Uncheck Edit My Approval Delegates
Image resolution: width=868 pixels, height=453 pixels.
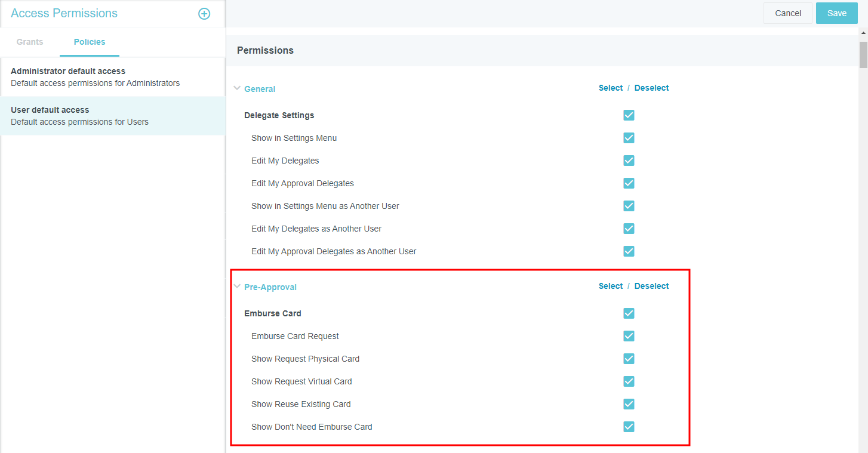pos(629,183)
